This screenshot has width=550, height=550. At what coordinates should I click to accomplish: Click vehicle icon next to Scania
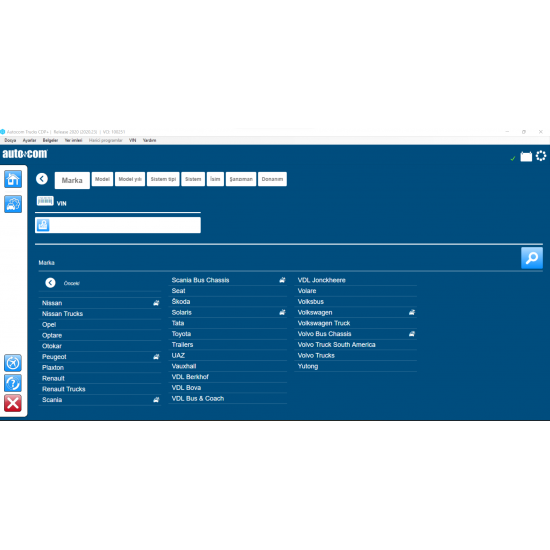click(156, 400)
